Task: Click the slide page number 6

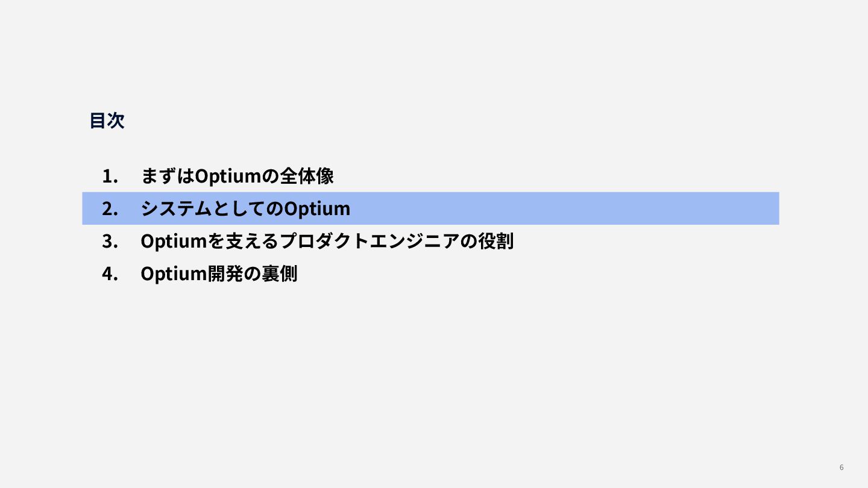Action: (x=841, y=468)
